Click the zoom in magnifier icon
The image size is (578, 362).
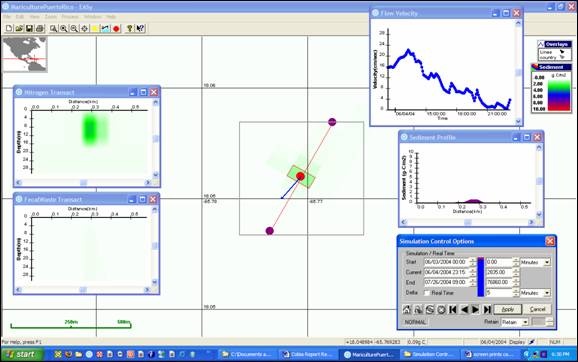tap(64, 28)
